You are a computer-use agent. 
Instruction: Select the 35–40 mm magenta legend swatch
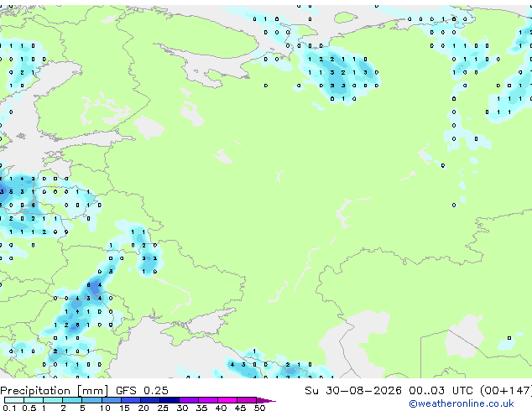point(208,400)
